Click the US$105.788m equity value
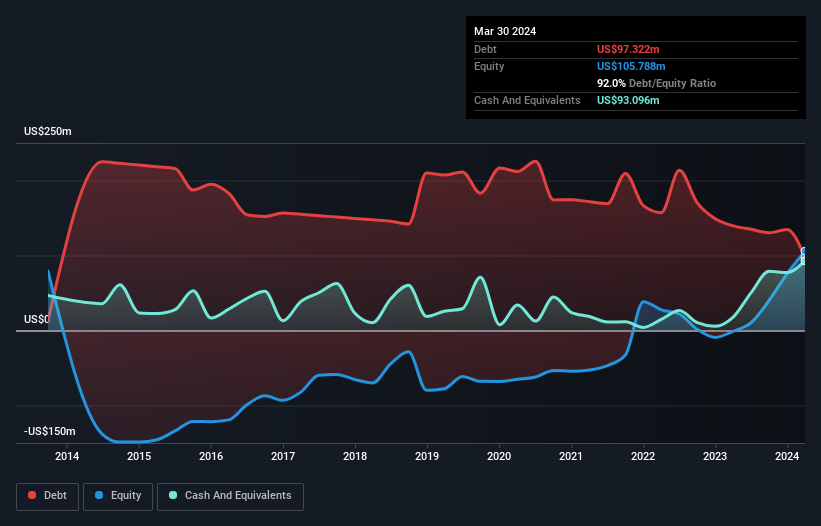 pyautogui.click(x=631, y=66)
